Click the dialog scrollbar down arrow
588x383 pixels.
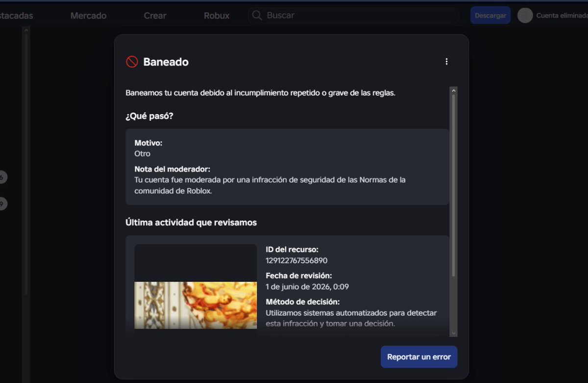tap(453, 333)
